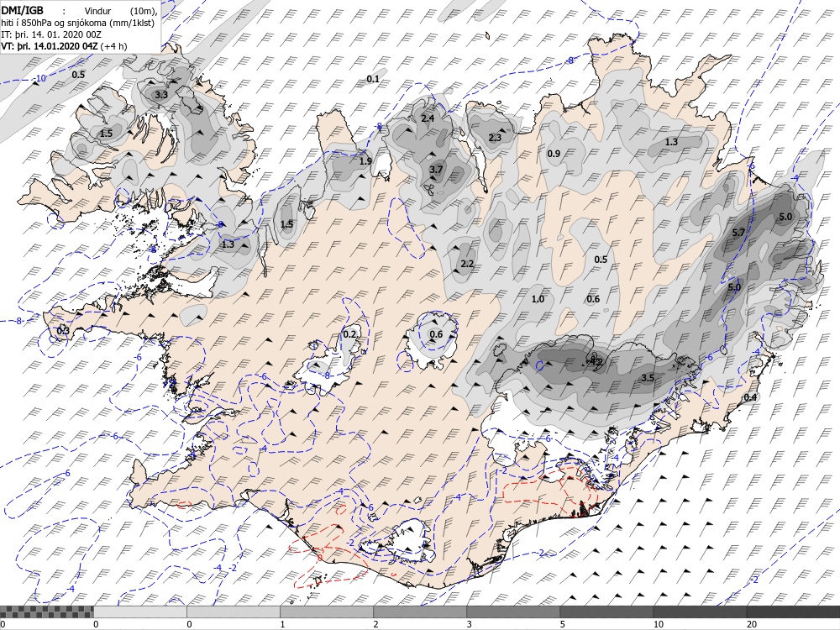Click the legend label 20
Viewport: 840px width, 630px height.
tap(752, 624)
